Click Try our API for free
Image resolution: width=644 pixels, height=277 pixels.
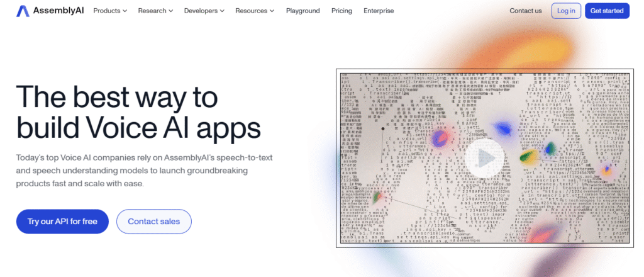[x=62, y=222]
